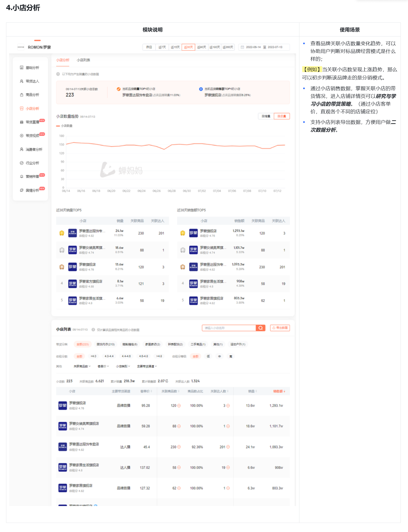Expand 主要带货渠道 filter dropdown

pyautogui.click(x=147, y=366)
